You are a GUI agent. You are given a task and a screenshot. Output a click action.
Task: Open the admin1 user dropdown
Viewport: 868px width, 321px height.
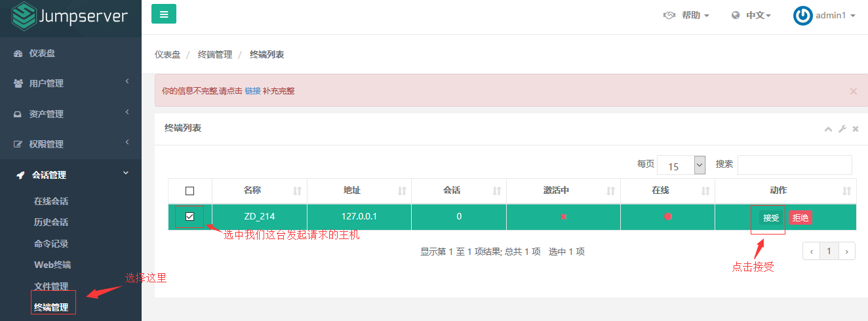click(x=824, y=16)
